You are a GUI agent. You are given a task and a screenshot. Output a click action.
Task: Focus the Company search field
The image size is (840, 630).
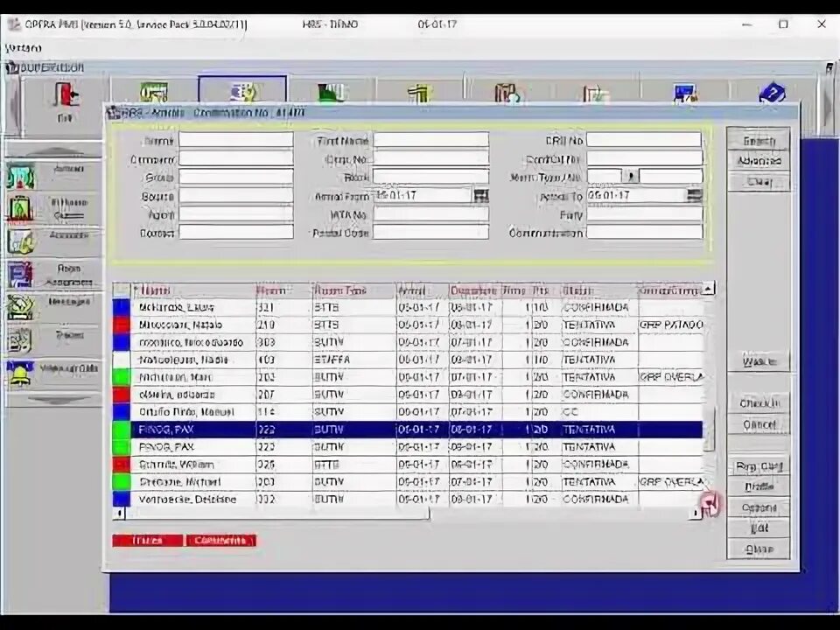(x=235, y=158)
